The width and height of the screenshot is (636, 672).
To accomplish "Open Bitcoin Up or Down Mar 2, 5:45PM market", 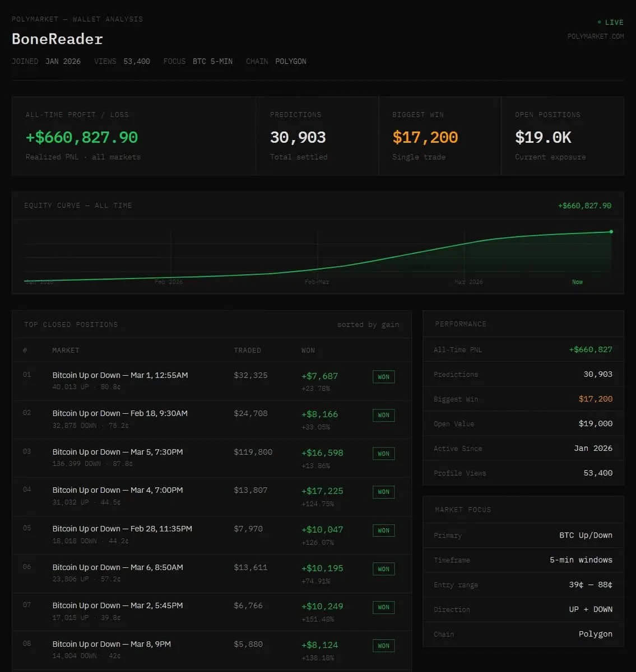I will point(118,605).
